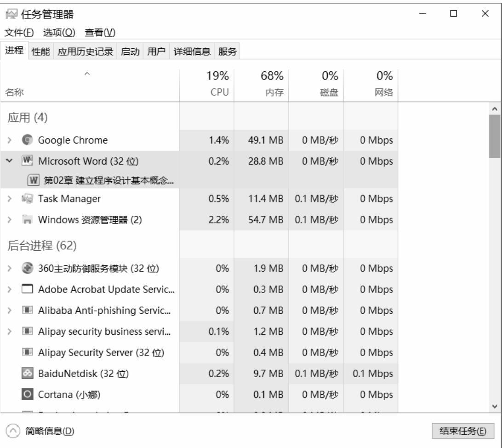Expand the Adobe Acrobat Update Service entry

click(10, 289)
